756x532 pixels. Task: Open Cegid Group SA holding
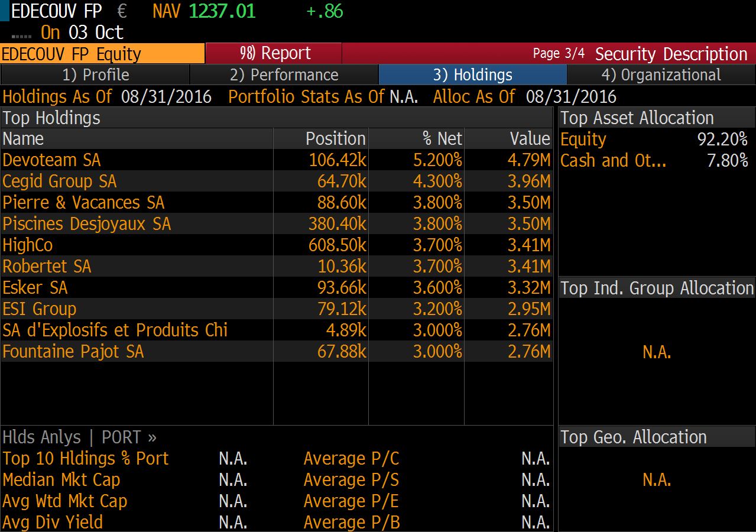(x=60, y=181)
